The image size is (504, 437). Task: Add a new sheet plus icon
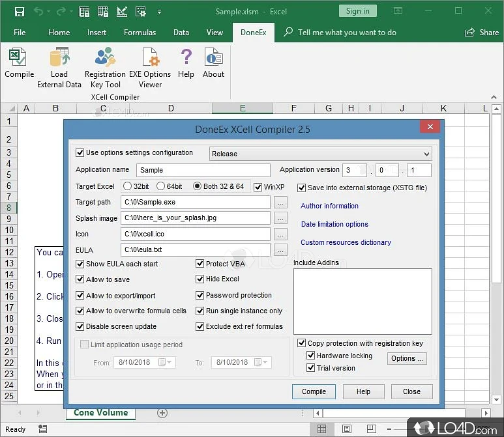(x=162, y=413)
